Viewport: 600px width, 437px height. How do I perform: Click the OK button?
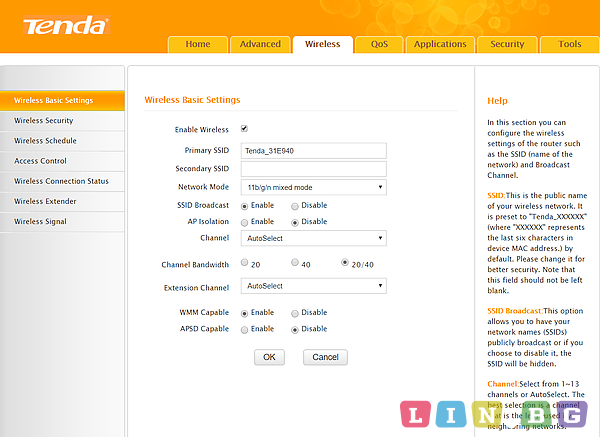[269, 357]
